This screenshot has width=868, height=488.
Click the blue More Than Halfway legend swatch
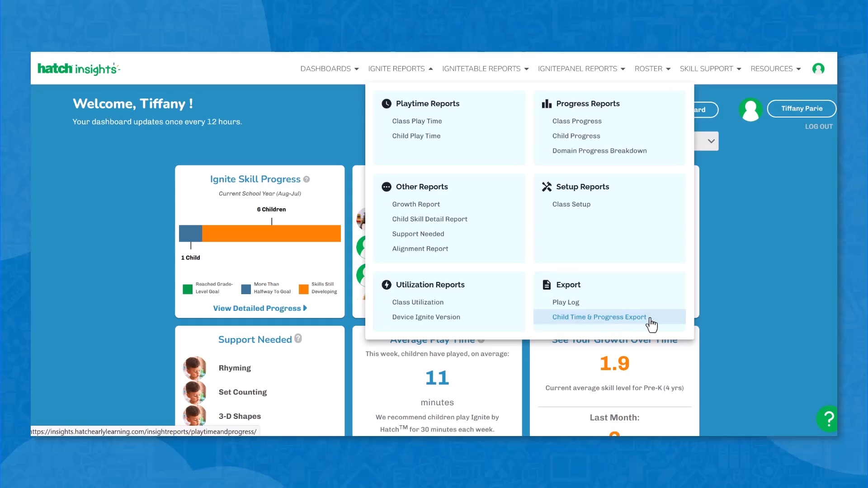tap(246, 289)
